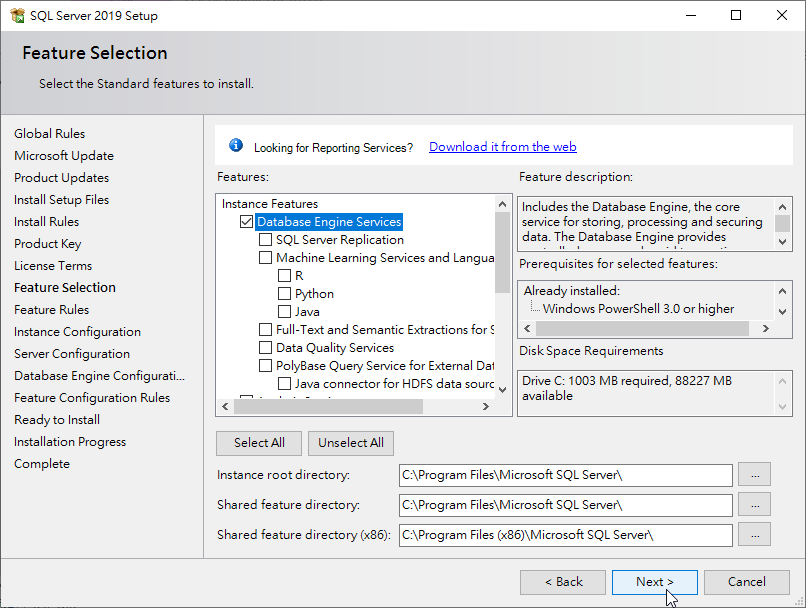This screenshot has height=608, width=806.
Task: Select the Ready to Install step
Action: (x=57, y=420)
